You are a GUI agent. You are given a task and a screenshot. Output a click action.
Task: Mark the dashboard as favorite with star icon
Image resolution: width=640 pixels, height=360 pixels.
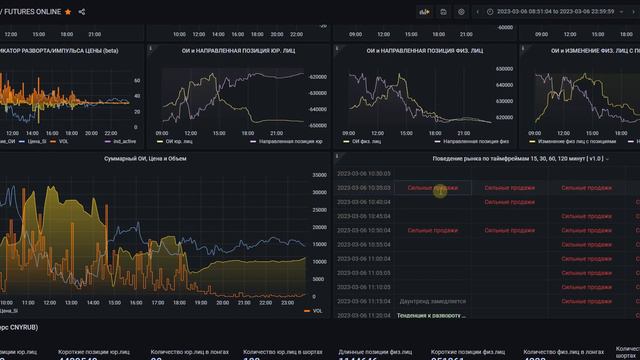point(68,12)
